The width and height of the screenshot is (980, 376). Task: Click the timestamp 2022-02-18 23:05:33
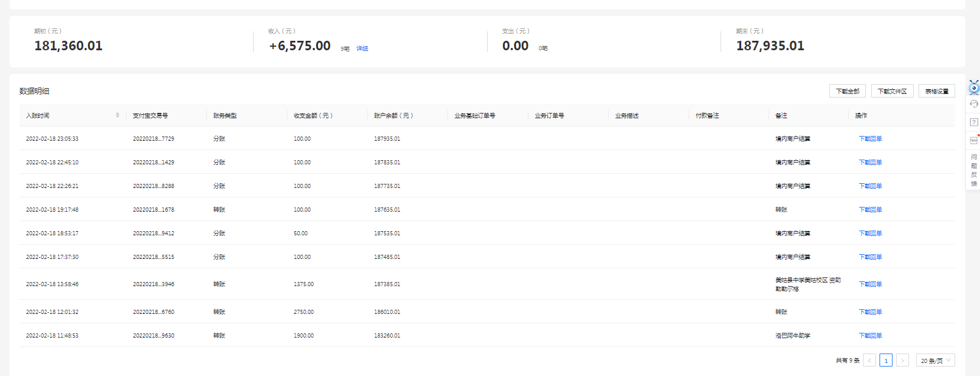[x=52, y=139]
